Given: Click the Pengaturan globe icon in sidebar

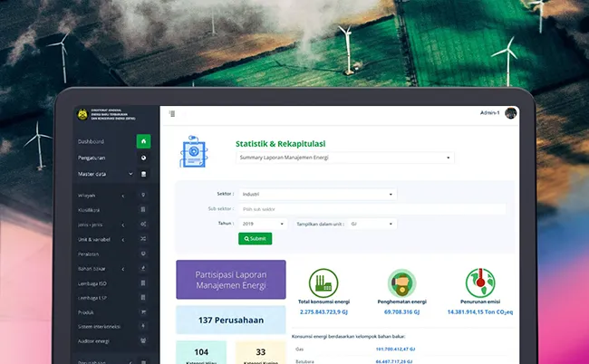Looking at the screenshot, I should pos(143,158).
